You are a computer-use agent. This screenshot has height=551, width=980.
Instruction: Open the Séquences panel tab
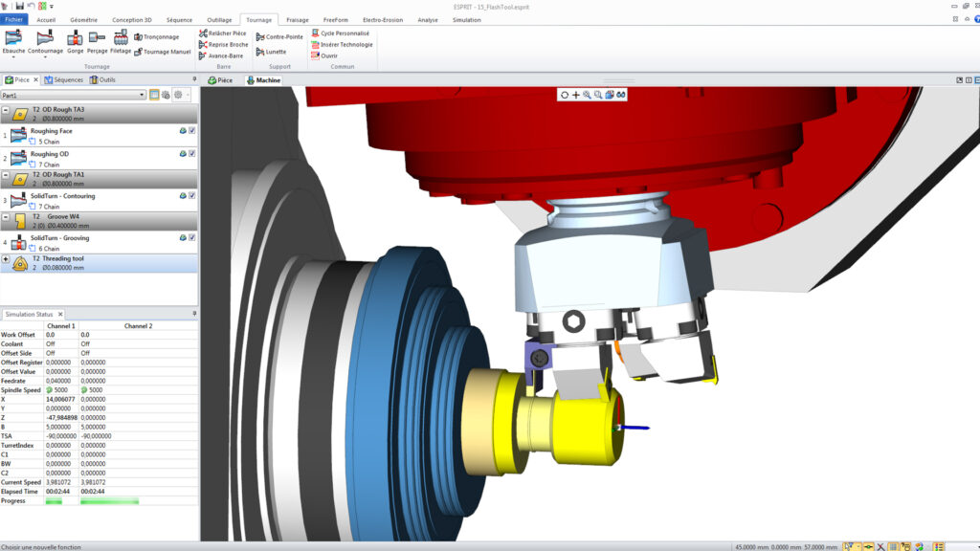tap(64, 80)
